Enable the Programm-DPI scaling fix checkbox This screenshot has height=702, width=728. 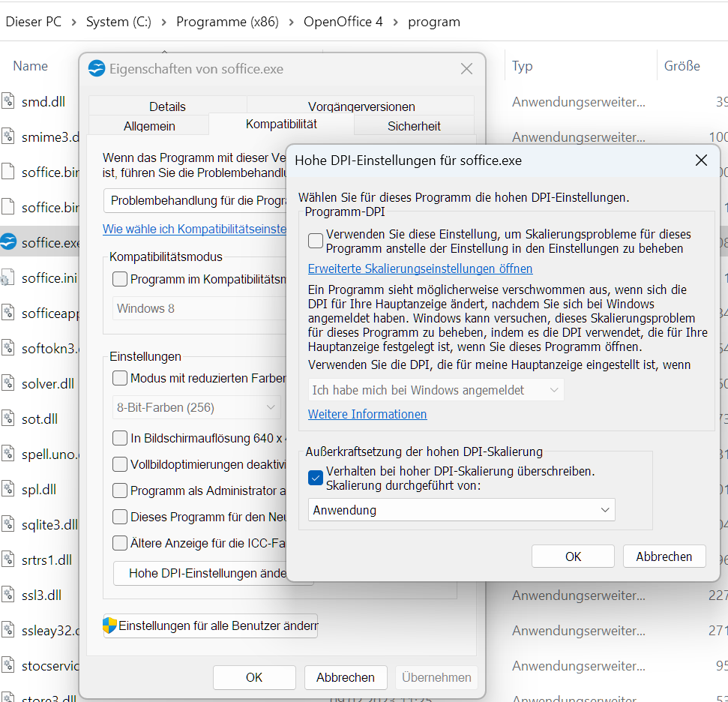316,241
